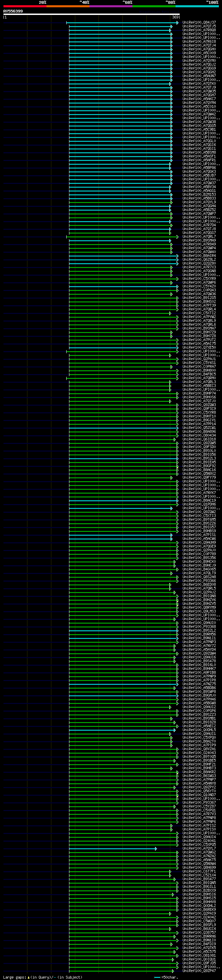Select hit UniRef100_A5BEC3
Viewport: 222px width, 980px height.
tap(199, 386)
